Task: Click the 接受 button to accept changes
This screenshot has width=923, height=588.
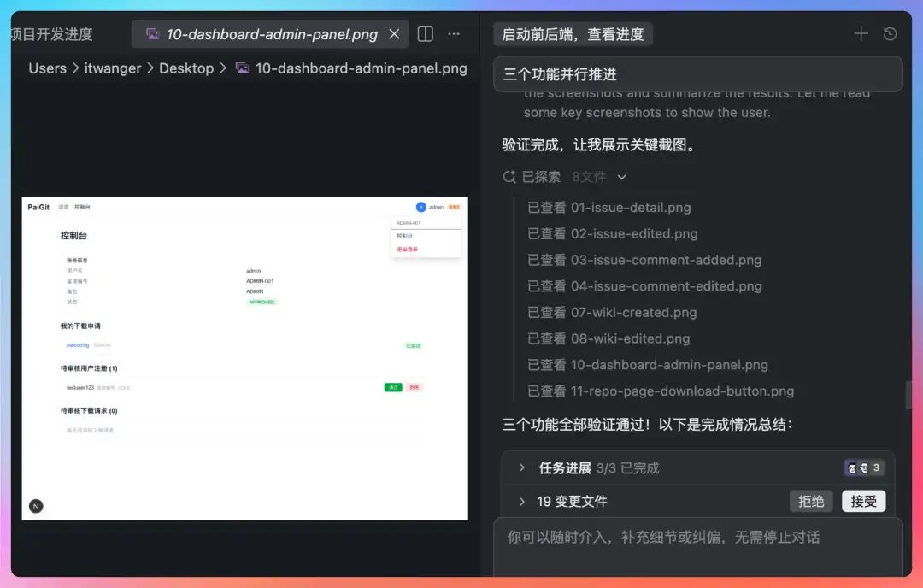Action: 863,502
